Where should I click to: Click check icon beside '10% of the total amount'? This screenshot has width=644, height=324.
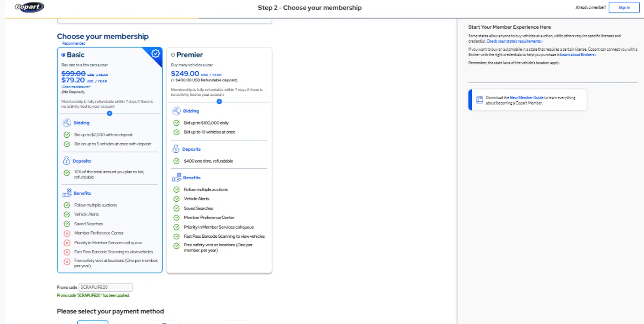pos(67,173)
